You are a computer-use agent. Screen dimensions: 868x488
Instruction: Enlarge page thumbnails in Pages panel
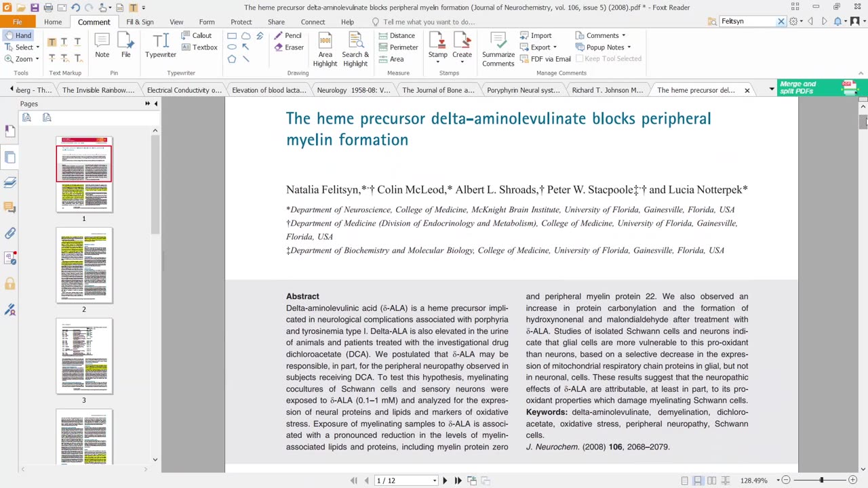coord(26,118)
